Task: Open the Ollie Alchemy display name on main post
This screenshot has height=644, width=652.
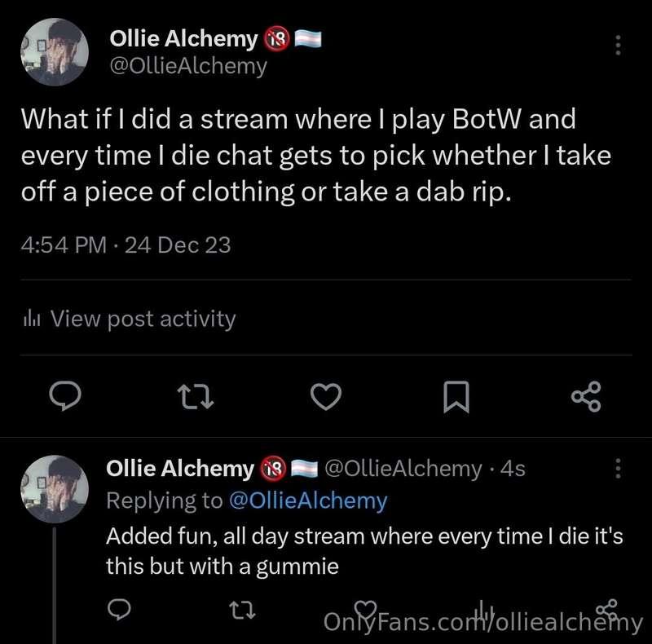Action: point(183,37)
